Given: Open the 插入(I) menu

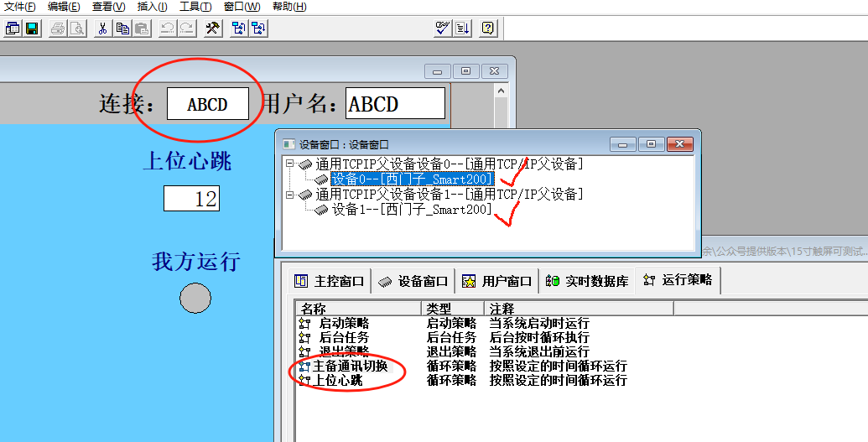Looking at the screenshot, I should (x=152, y=7).
